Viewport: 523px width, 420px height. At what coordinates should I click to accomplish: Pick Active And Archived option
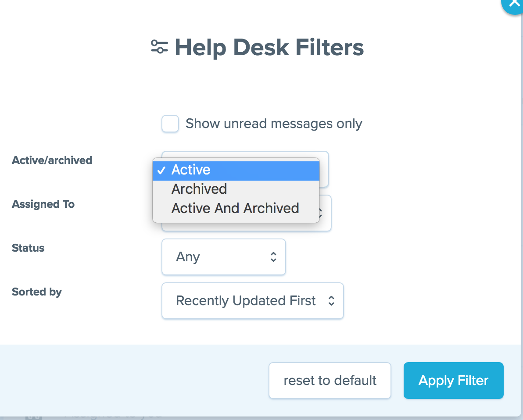(x=236, y=208)
